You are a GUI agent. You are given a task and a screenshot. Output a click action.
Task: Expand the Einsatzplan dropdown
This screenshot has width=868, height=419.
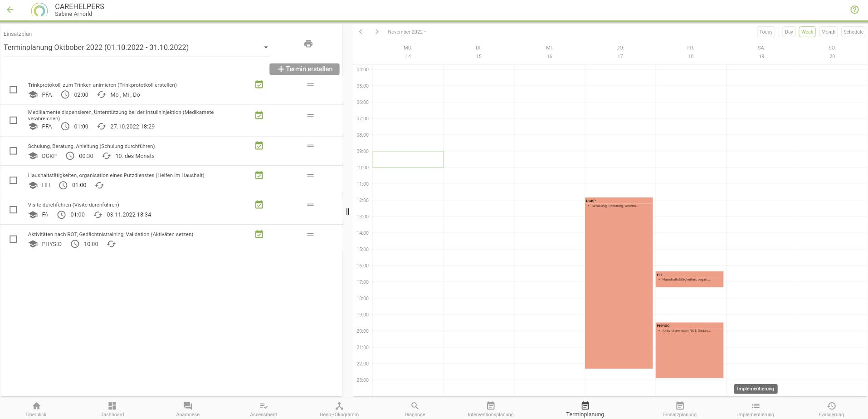pos(266,48)
